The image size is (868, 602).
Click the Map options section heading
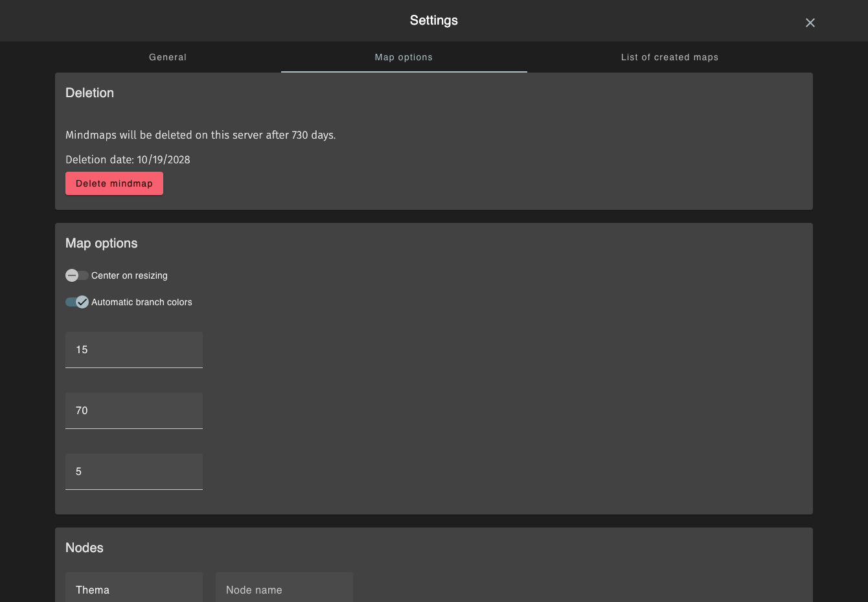pos(102,243)
